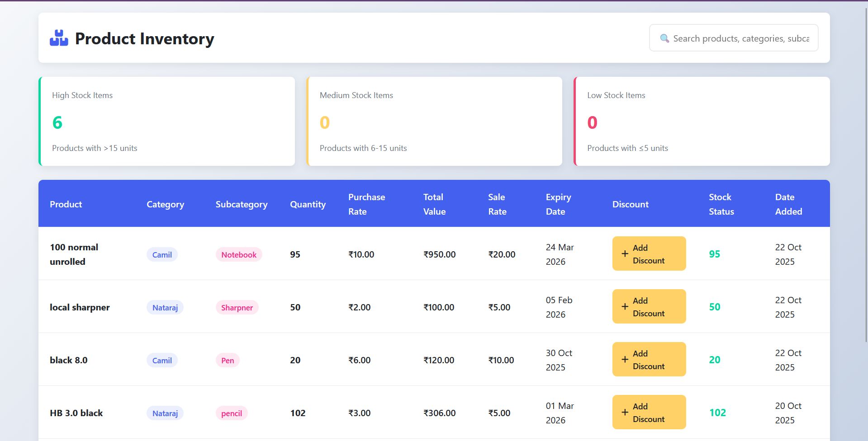Click the Sharpner subcategory badge
The height and width of the screenshot is (441, 868).
tap(237, 308)
